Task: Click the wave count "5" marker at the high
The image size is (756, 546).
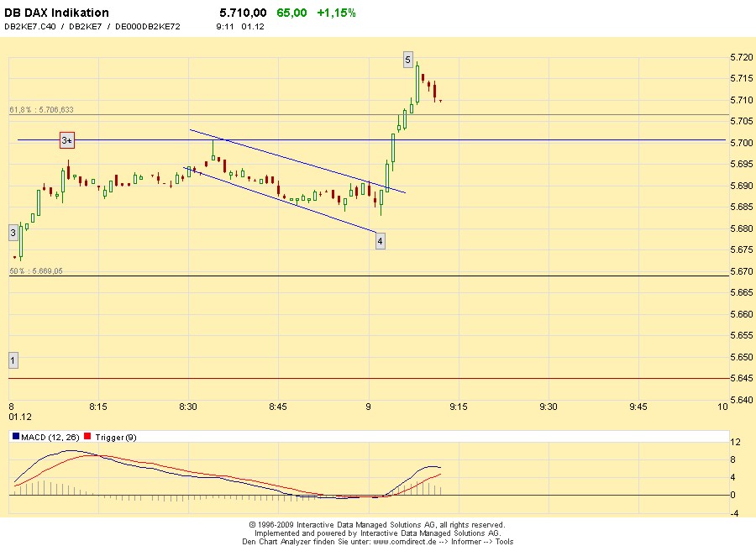Action: point(409,60)
